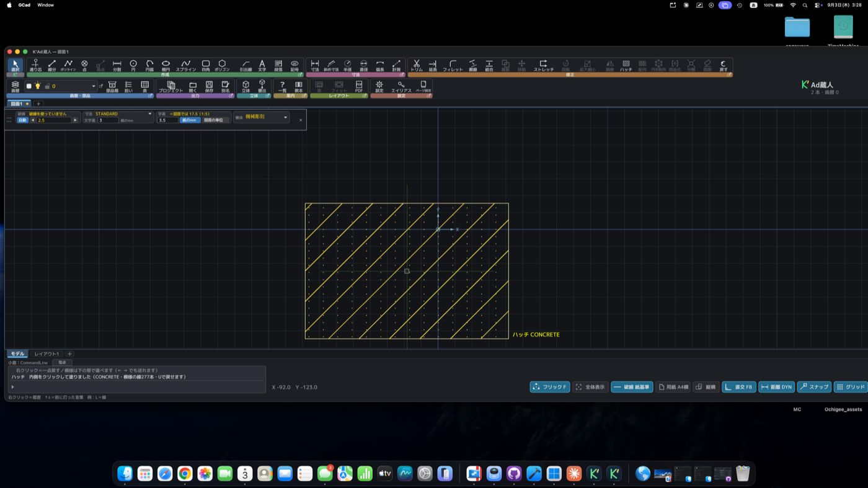Toggle 直交 F8 ortho mode
The height and width of the screenshot is (488, 868).
click(x=739, y=387)
